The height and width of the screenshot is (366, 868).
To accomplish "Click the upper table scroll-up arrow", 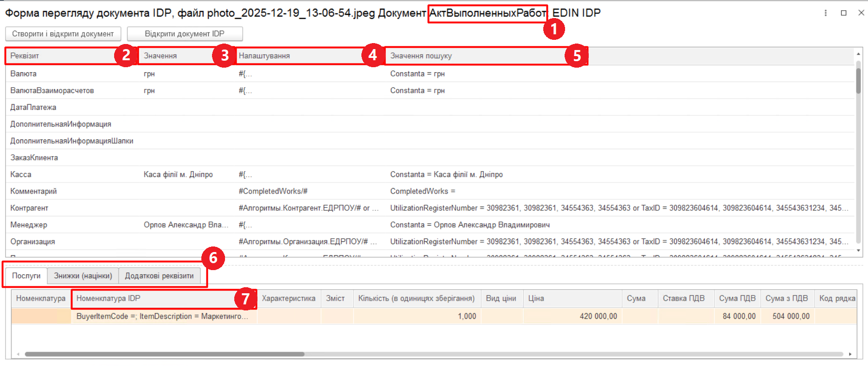I will tap(858, 54).
